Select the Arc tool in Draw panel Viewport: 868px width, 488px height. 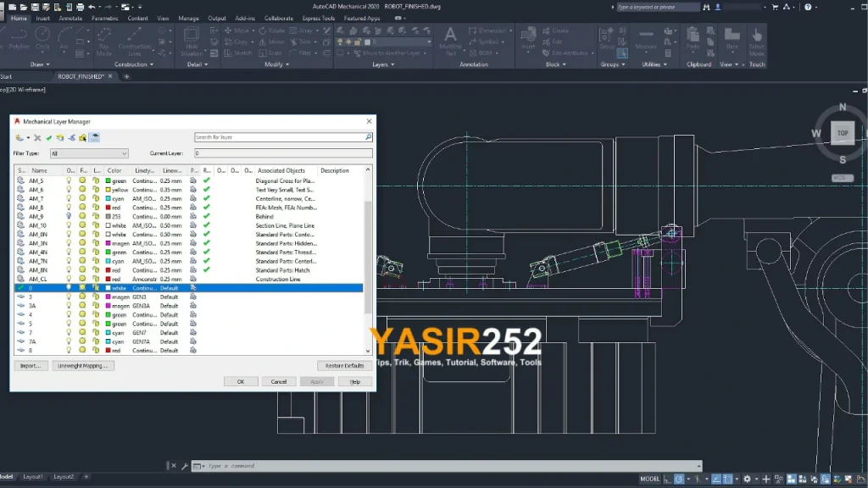(64, 39)
